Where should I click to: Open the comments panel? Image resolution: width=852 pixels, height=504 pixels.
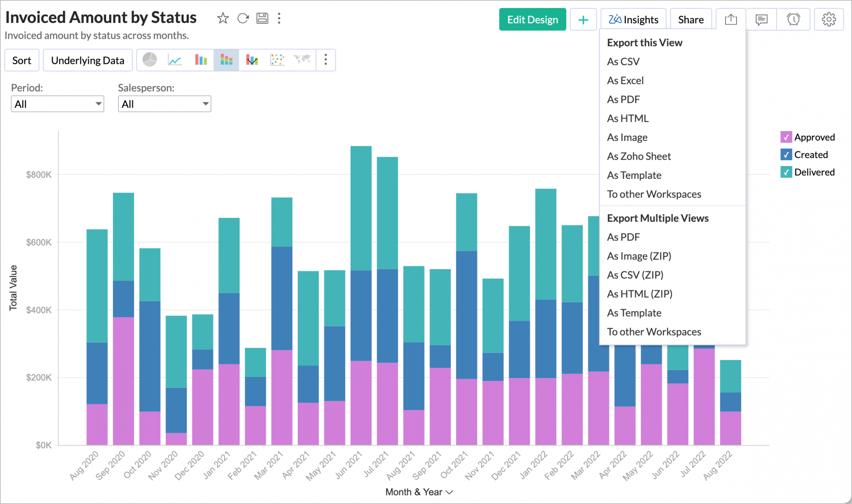pyautogui.click(x=761, y=19)
